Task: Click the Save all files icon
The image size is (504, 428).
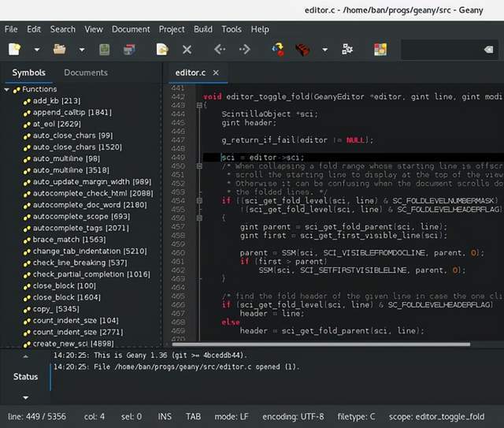Action: pos(128,50)
